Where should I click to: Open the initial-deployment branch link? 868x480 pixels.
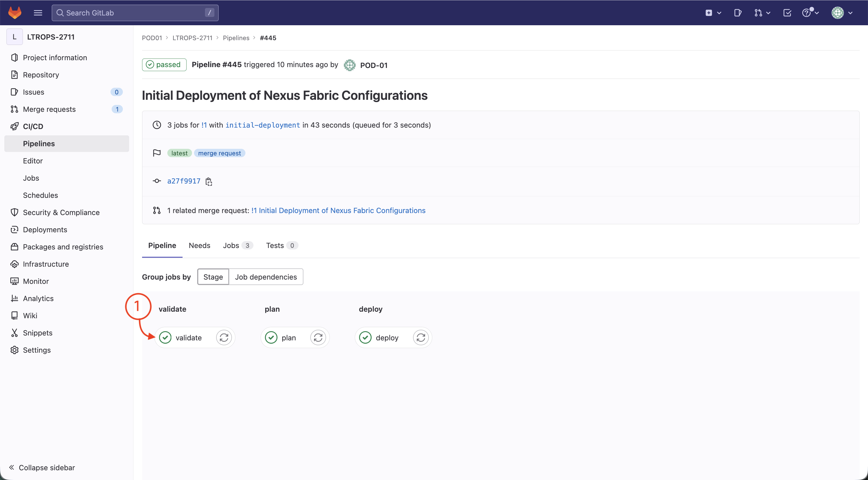click(x=262, y=125)
